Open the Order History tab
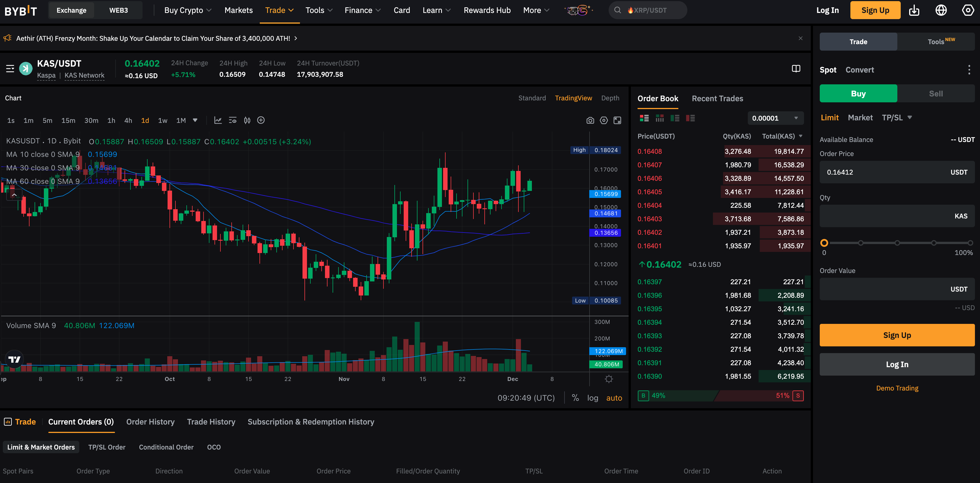 [150, 422]
